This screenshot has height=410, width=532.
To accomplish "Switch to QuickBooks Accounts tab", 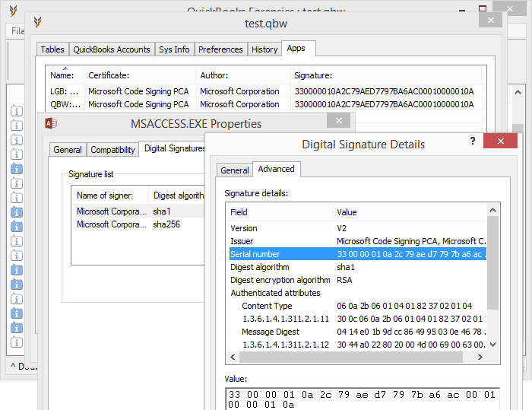I will [112, 49].
